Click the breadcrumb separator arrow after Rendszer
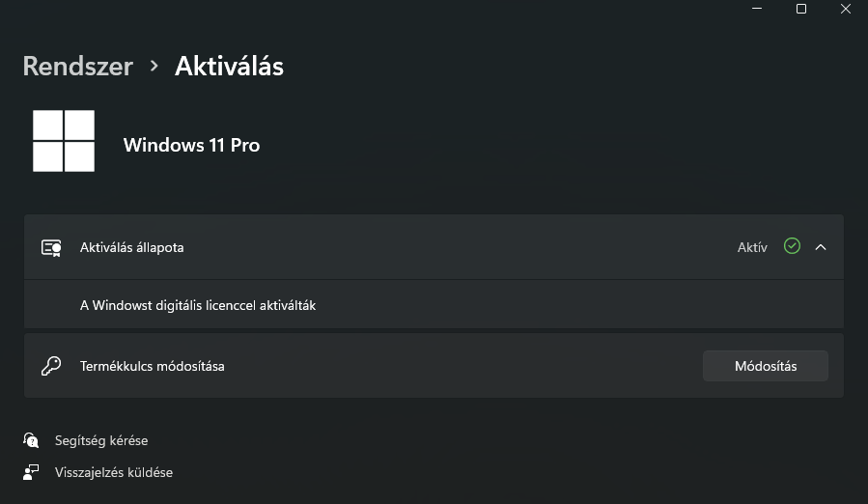Viewport: 868px width, 504px height. 154,67
